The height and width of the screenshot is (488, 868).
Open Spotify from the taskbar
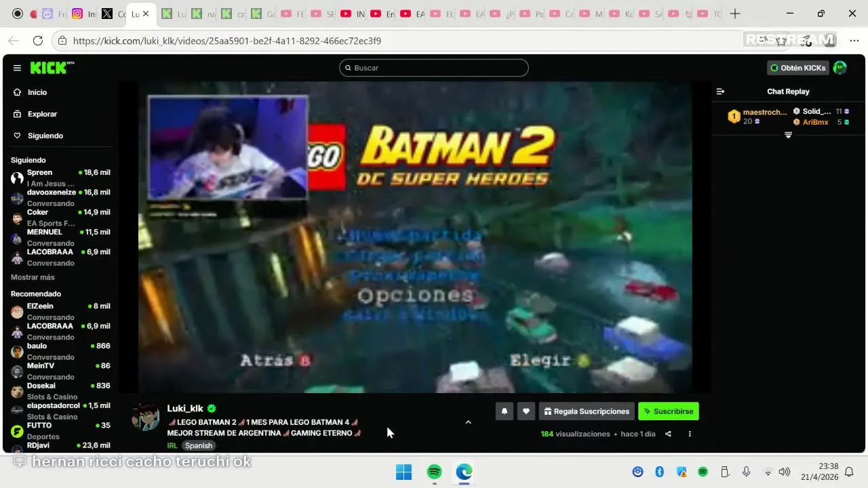click(x=434, y=472)
